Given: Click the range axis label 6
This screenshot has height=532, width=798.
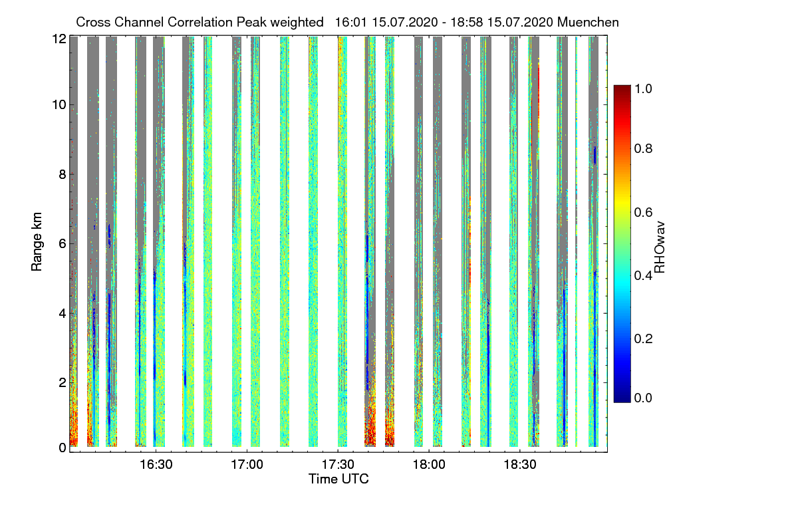Looking at the screenshot, I should (63, 243).
